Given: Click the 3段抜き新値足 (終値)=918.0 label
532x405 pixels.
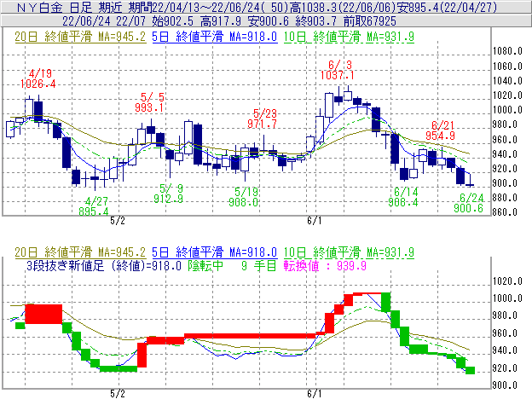Looking at the screenshot, I should (104, 265).
